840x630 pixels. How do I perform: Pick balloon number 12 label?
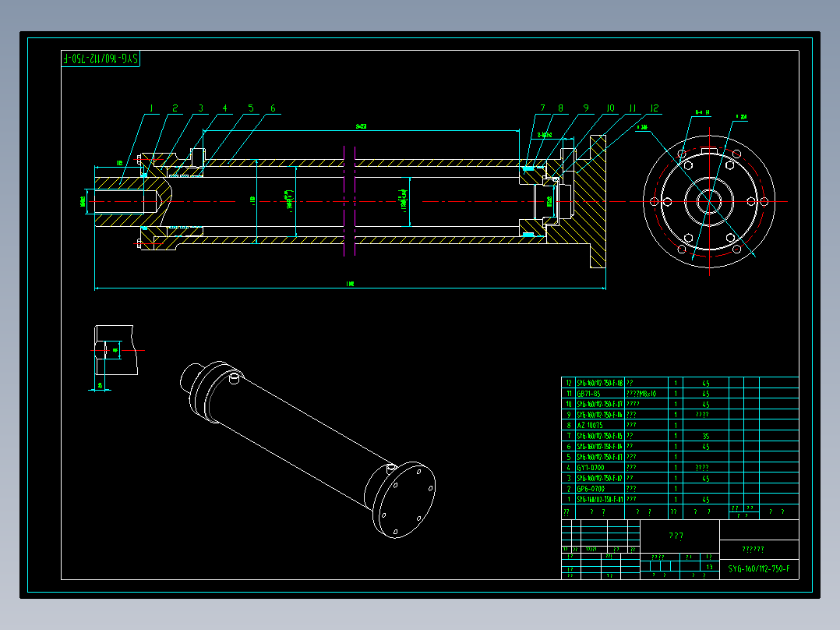[654, 108]
